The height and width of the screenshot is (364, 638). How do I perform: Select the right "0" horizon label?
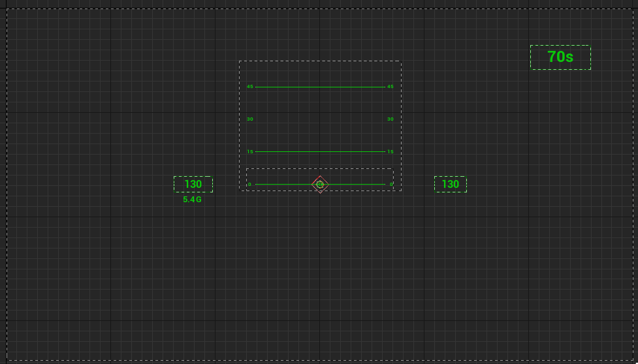pos(391,185)
